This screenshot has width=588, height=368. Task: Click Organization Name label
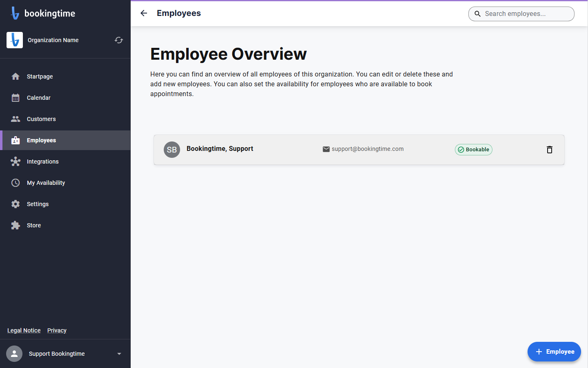tap(53, 40)
